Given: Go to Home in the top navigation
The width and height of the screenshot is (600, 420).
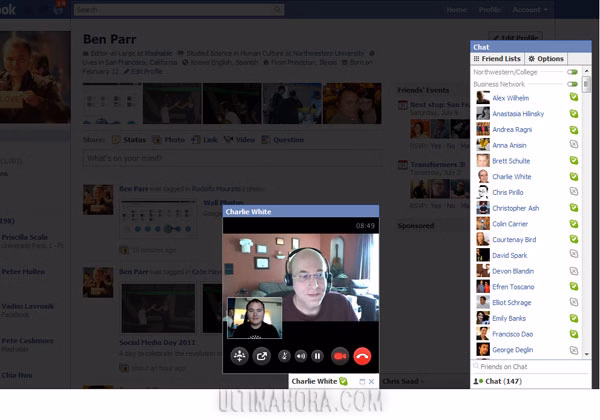Looking at the screenshot, I should [x=456, y=10].
